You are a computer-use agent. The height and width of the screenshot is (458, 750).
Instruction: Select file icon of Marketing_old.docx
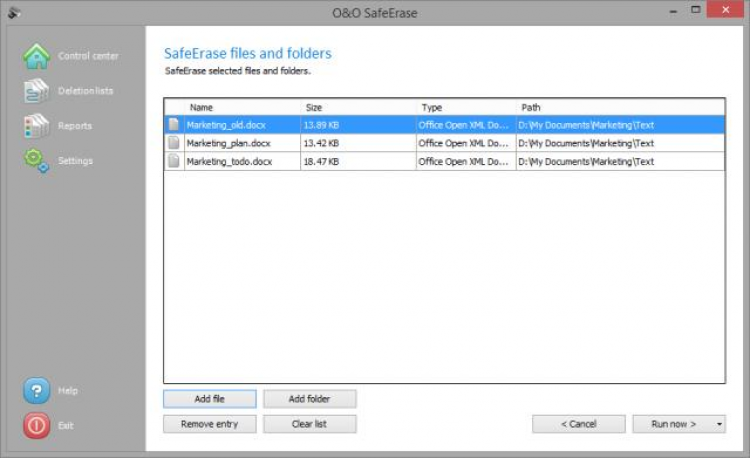(x=174, y=125)
